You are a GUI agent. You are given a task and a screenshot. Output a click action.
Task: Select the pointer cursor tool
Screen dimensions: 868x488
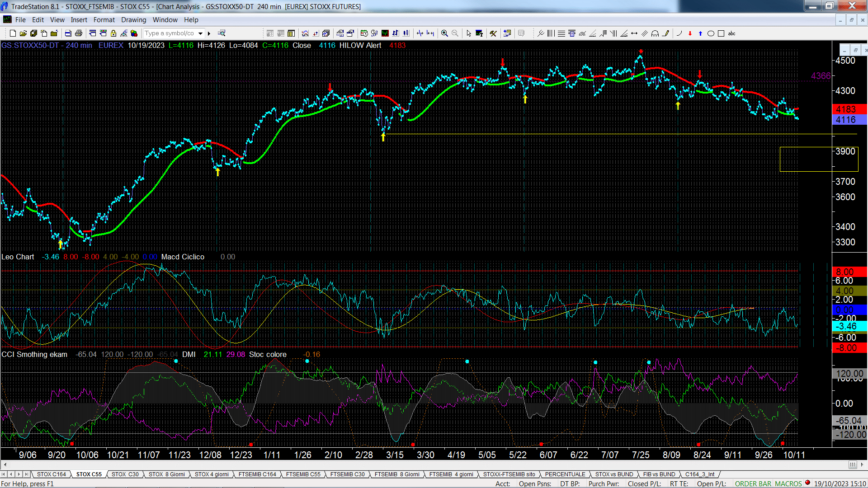pos(469,33)
